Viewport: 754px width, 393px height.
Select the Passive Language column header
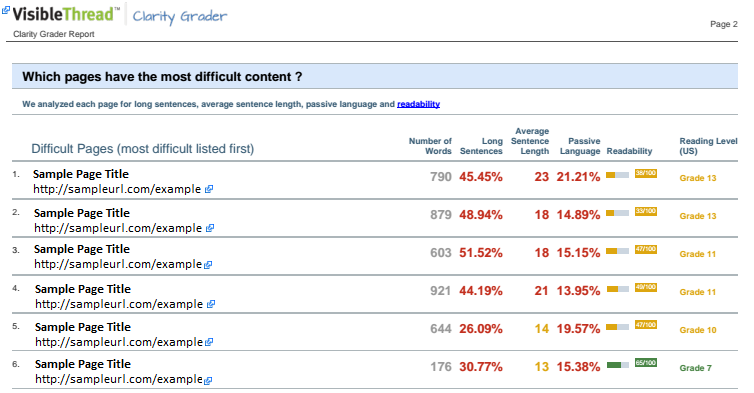point(580,146)
